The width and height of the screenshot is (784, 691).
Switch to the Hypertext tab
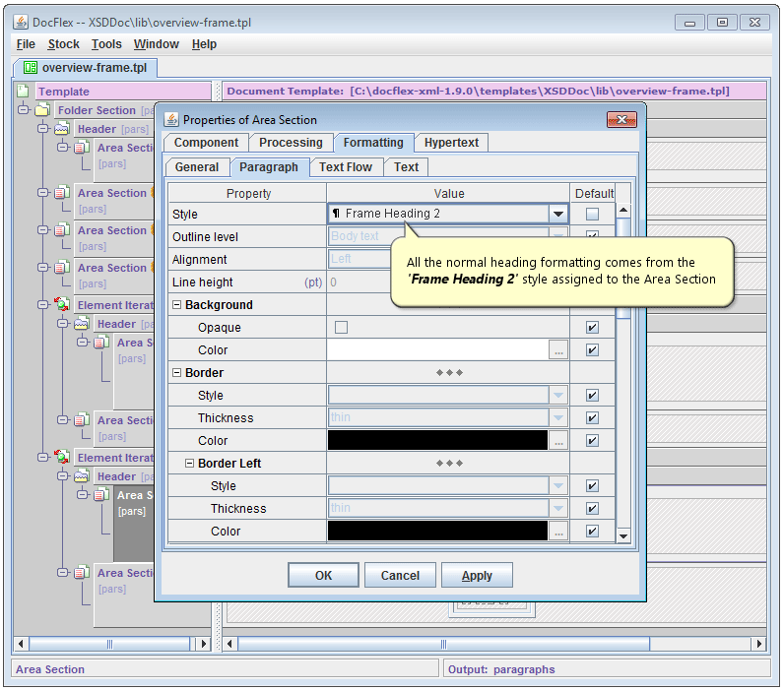(451, 143)
